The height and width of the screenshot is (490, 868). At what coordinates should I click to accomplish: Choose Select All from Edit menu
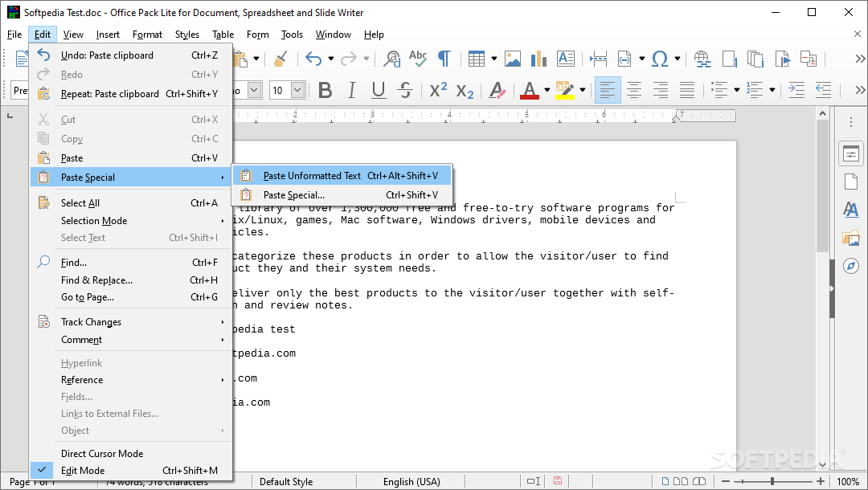click(131, 203)
